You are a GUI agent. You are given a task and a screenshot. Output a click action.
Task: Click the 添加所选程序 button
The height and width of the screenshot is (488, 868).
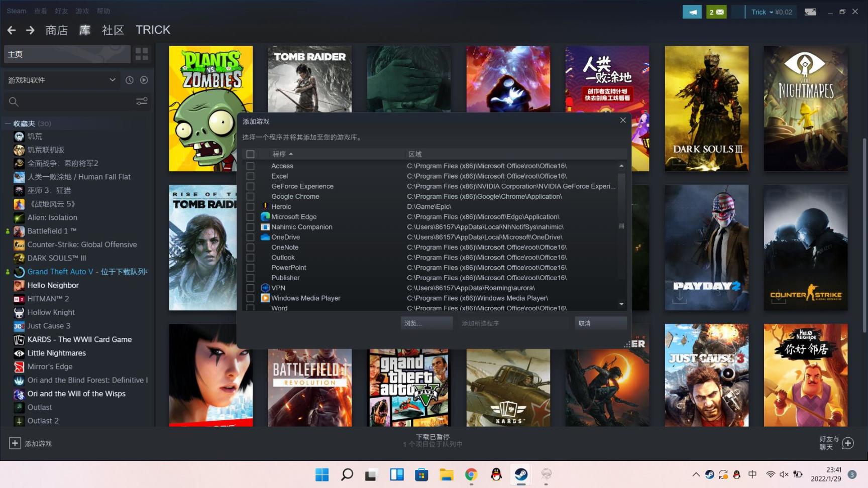click(513, 323)
